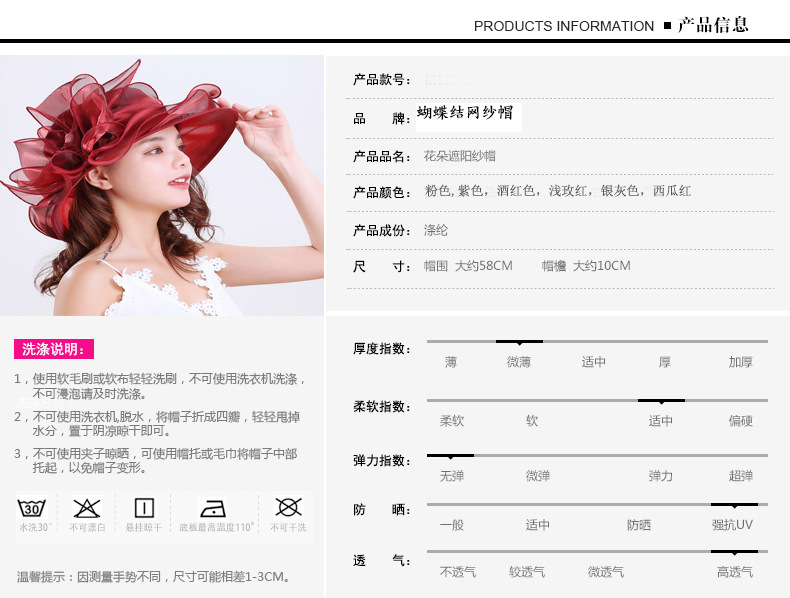Click the 较透气 option on breathability scale

pos(526,572)
